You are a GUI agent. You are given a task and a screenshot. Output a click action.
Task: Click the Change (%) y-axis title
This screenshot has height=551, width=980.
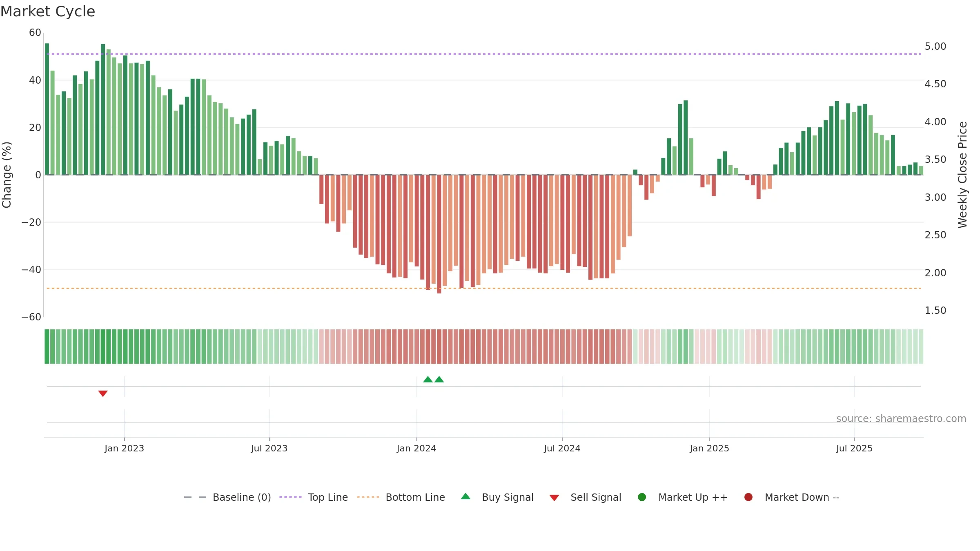tap(7, 175)
